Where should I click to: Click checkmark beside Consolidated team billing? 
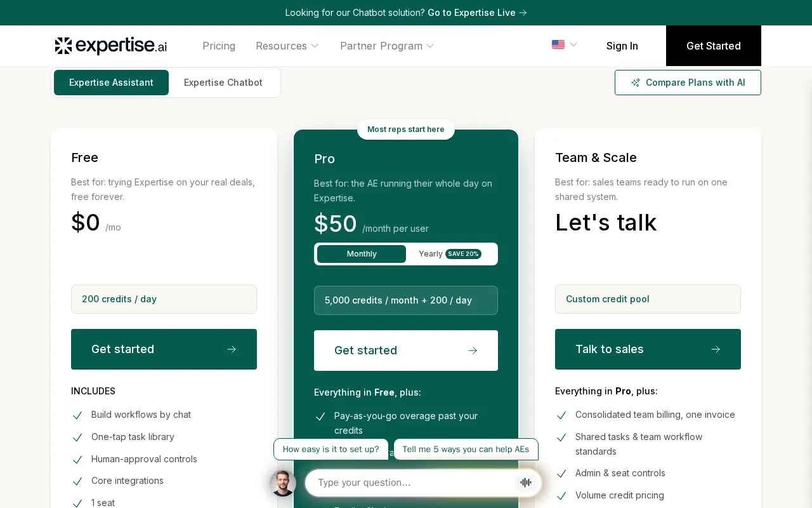pyautogui.click(x=561, y=415)
